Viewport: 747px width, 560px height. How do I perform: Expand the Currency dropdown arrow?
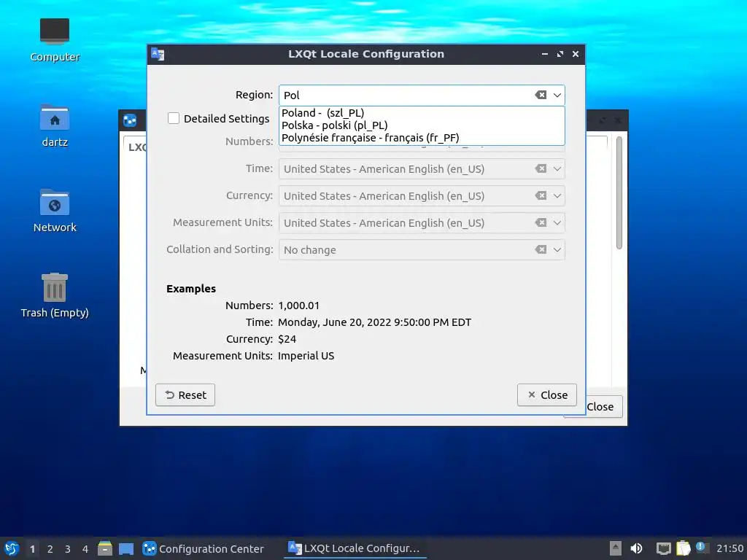coord(557,195)
